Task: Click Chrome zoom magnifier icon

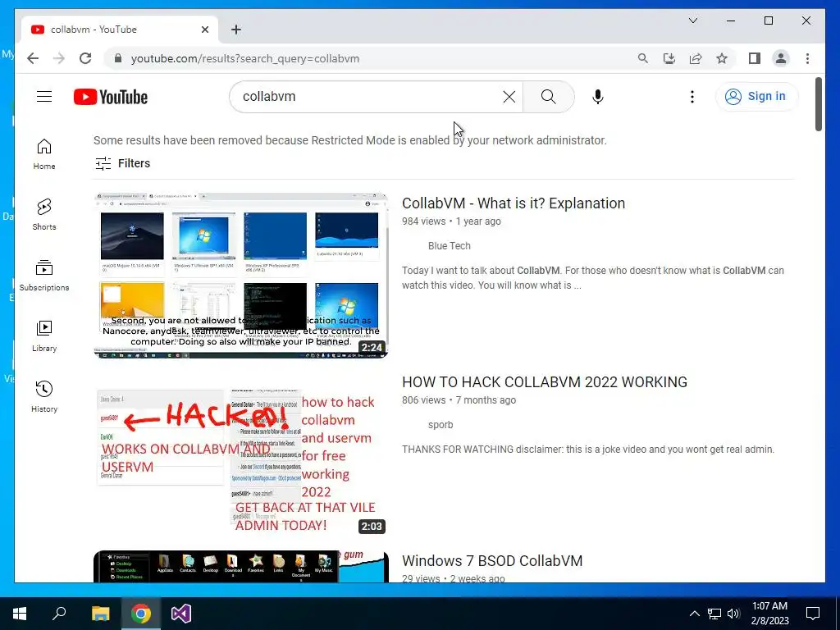Action: tap(643, 58)
